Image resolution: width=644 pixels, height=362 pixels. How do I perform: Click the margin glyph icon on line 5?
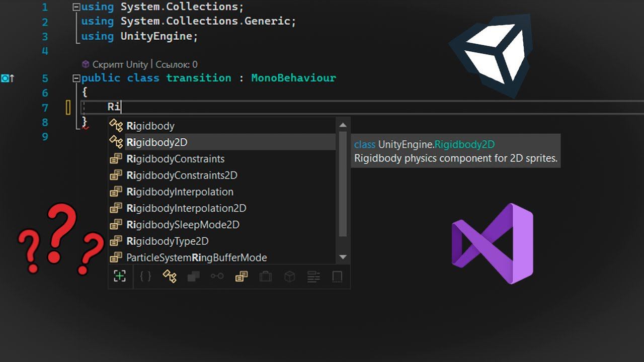(x=8, y=78)
